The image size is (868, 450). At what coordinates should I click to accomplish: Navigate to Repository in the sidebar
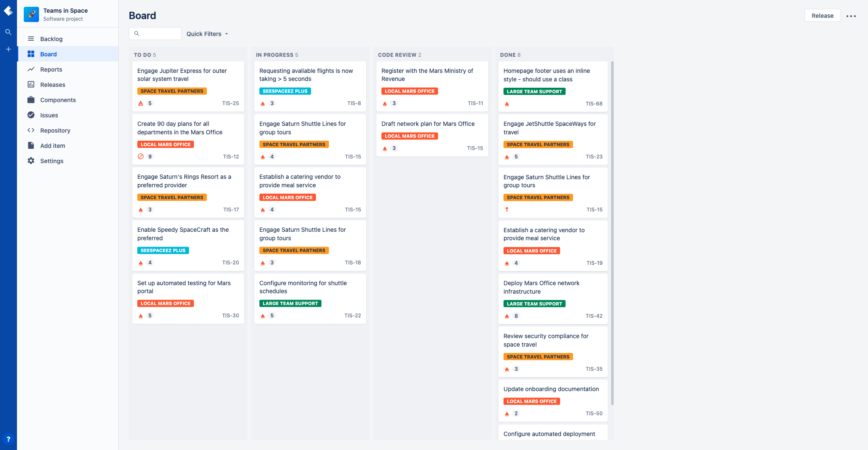pyautogui.click(x=55, y=131)
